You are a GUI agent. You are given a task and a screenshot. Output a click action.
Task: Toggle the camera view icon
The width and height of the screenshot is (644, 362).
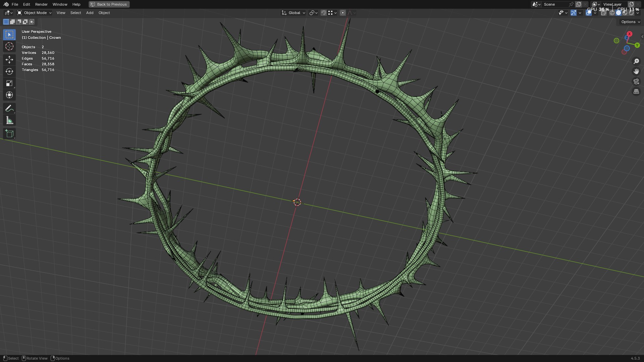pyautogui.click(x=636, y=81)
